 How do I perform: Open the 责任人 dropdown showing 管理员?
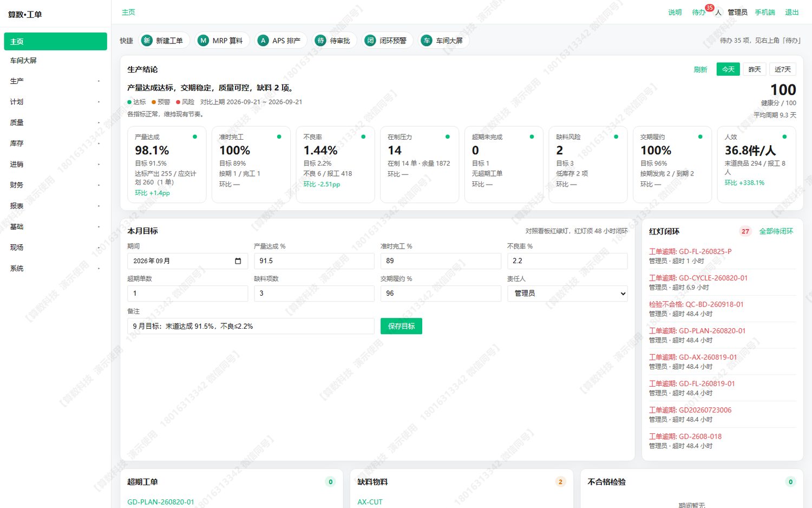(567, 294)
